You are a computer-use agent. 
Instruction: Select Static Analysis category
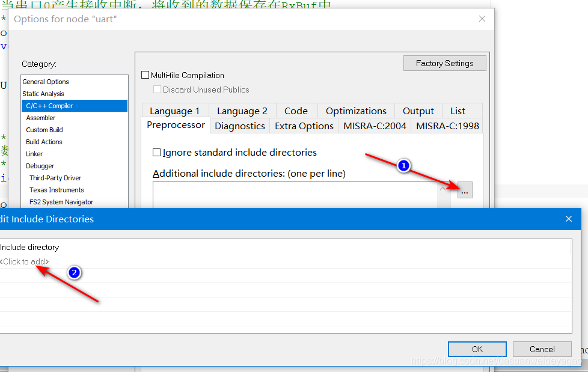point(74,94)
